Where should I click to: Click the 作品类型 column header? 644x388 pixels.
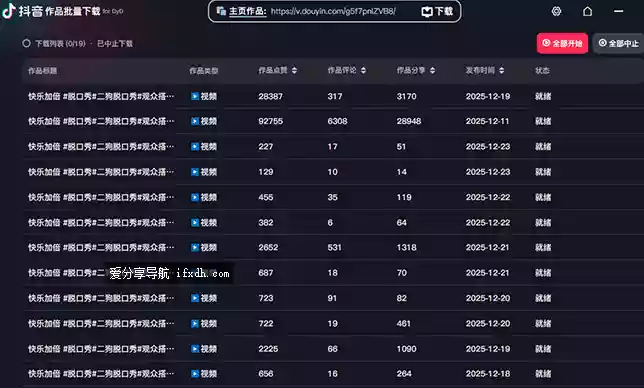pos(203,71)
